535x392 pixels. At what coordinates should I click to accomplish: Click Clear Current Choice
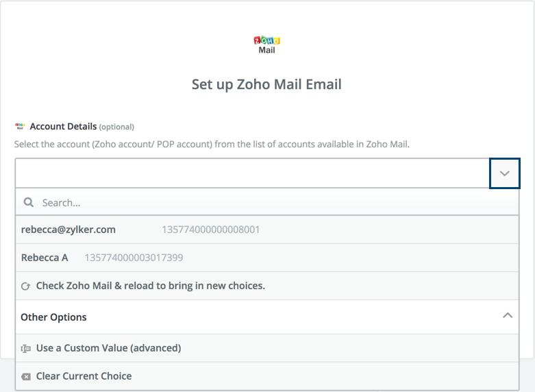84,376
